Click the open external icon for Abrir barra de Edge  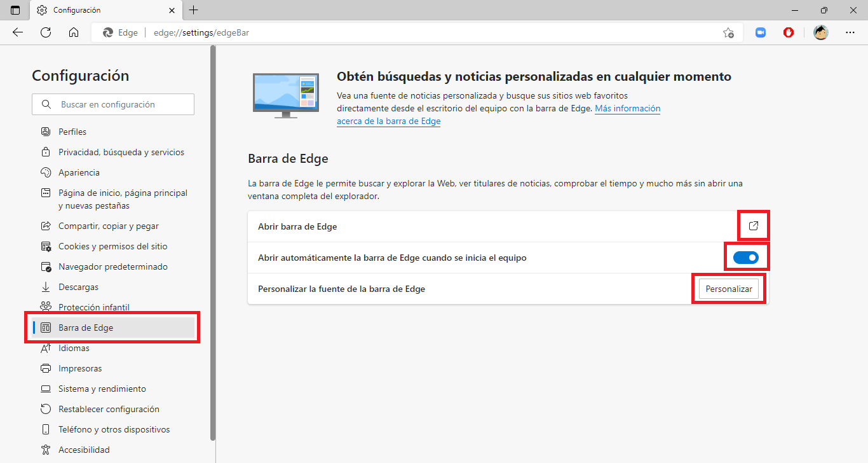tap(754, 226)
